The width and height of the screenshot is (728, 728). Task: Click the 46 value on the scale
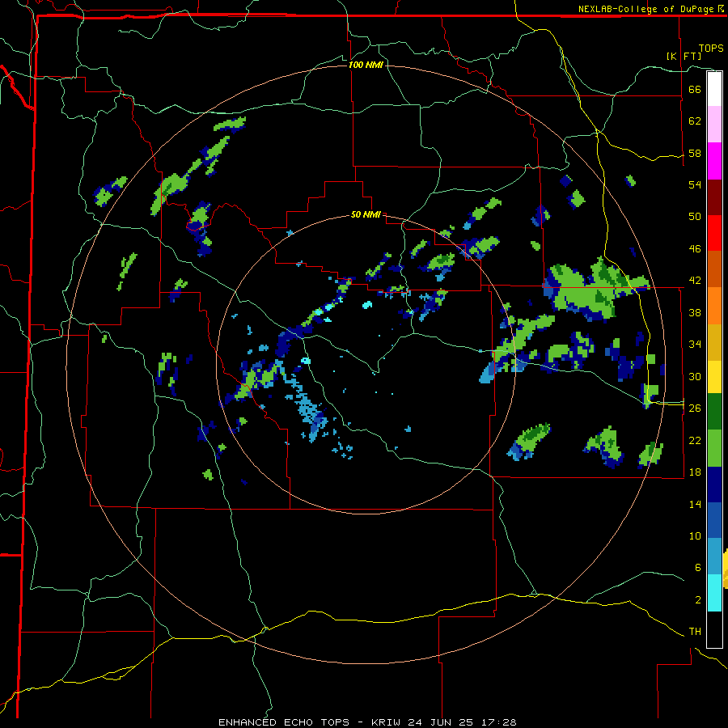695,249
